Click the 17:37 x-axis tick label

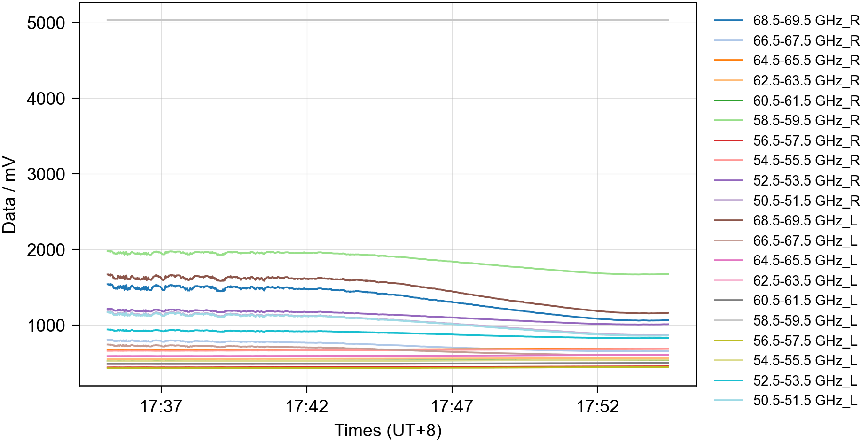coord(161,406)
